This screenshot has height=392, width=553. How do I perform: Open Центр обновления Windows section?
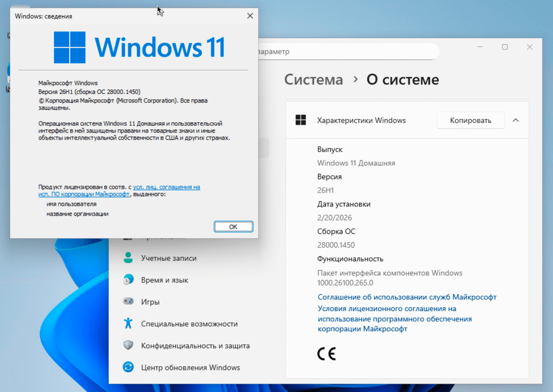coord(190,367)
